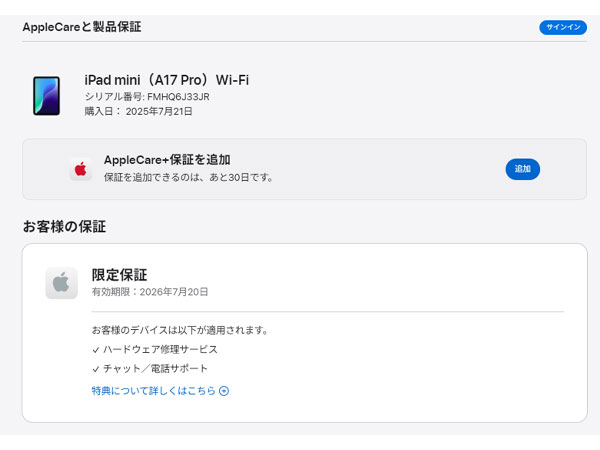Click the circled arrow icon beside 特典 link
The image size is (600, 450).
[224, 391]
